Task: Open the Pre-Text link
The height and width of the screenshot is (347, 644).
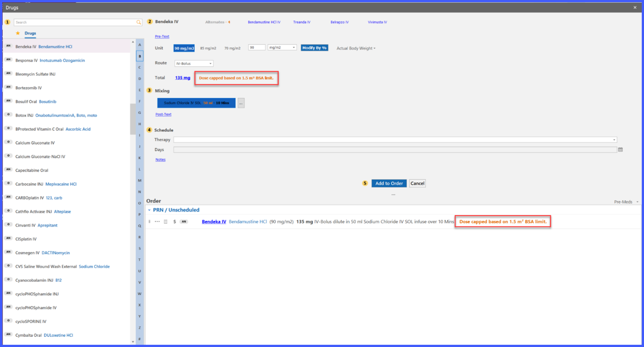Action: pos(162,37)
